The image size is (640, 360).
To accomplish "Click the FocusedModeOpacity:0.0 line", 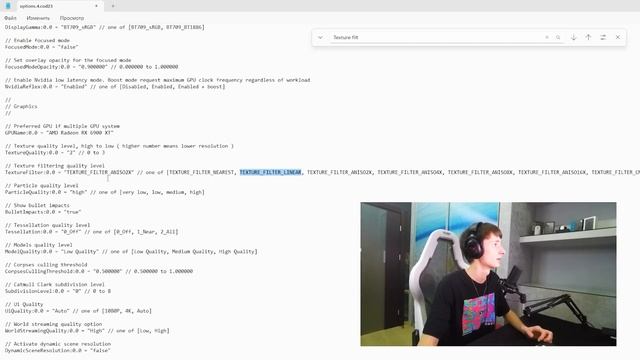I will [91, 67].
